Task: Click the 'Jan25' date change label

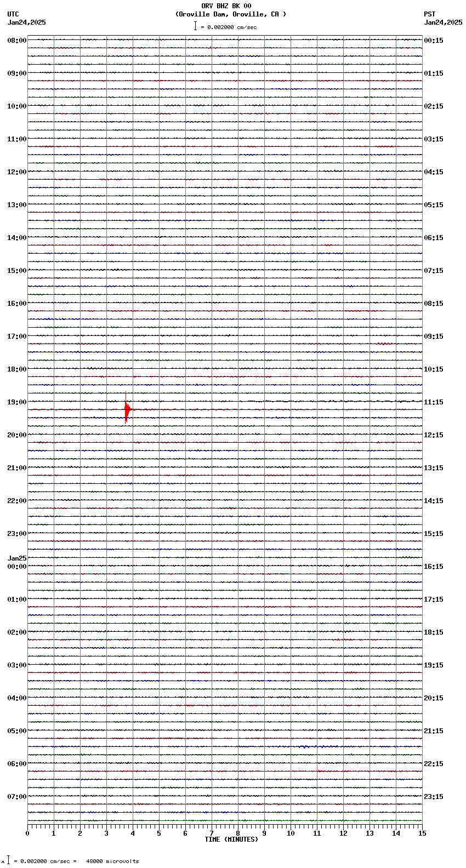Action: point(17,558)
